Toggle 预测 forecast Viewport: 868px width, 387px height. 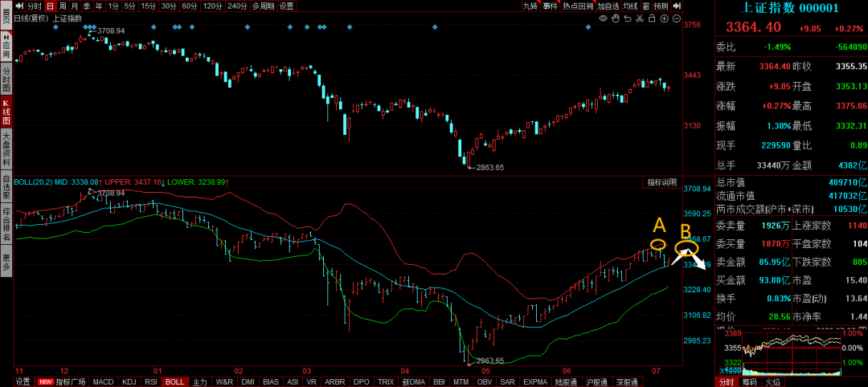click(x=661, y=6)
